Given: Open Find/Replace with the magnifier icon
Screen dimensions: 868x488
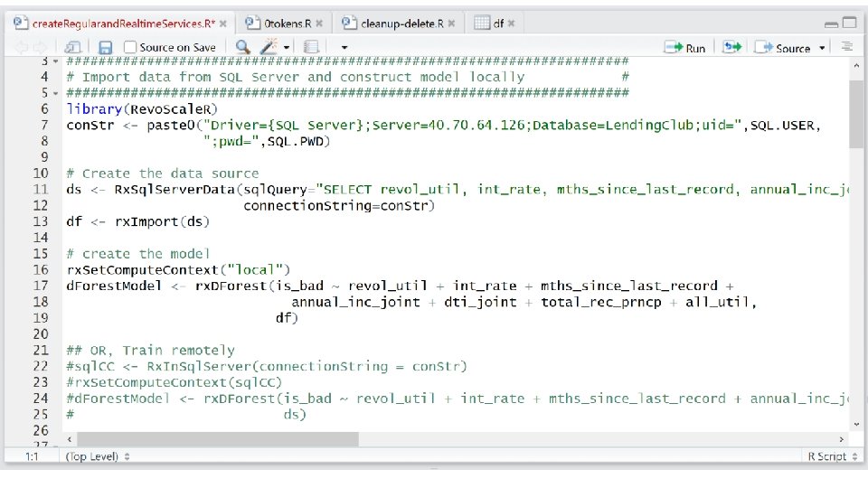Looking at the screenshot, I should tap(242, 47).
